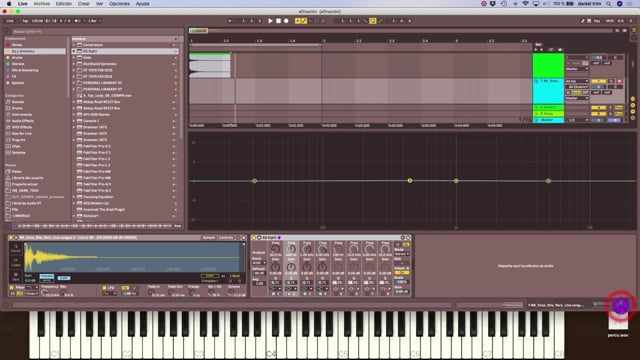Select Clips category in browser
This screenshot has height=360, width=640.
[x=16, y=146]
